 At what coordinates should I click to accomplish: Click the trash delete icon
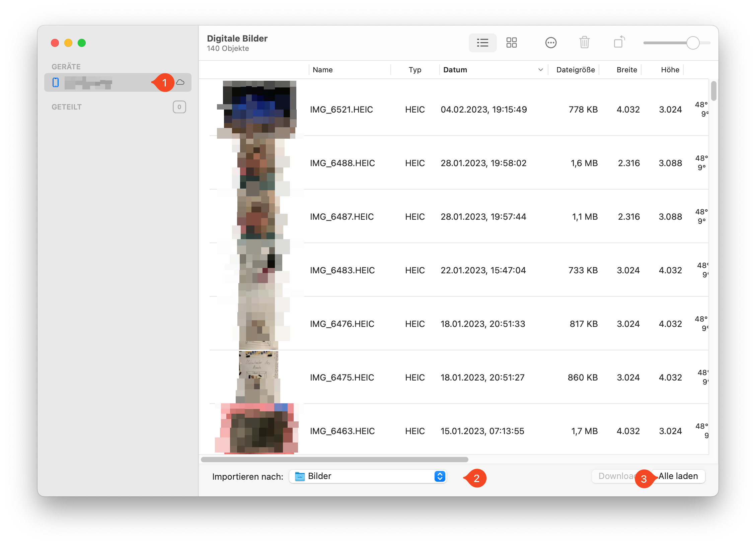click(x=584, y=43)
